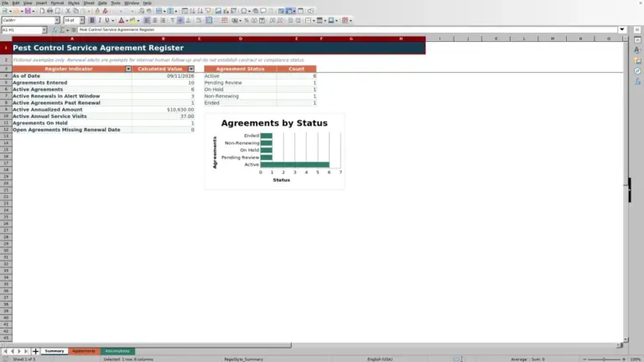Select the Active Annualized Amount cell

click(72, 110)
